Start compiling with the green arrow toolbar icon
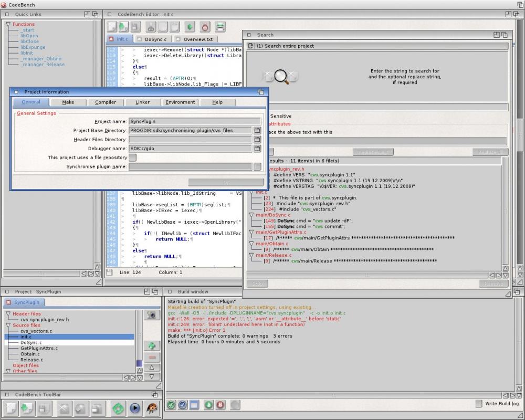Viewport: 525px width, 420px height. point(191,27)
